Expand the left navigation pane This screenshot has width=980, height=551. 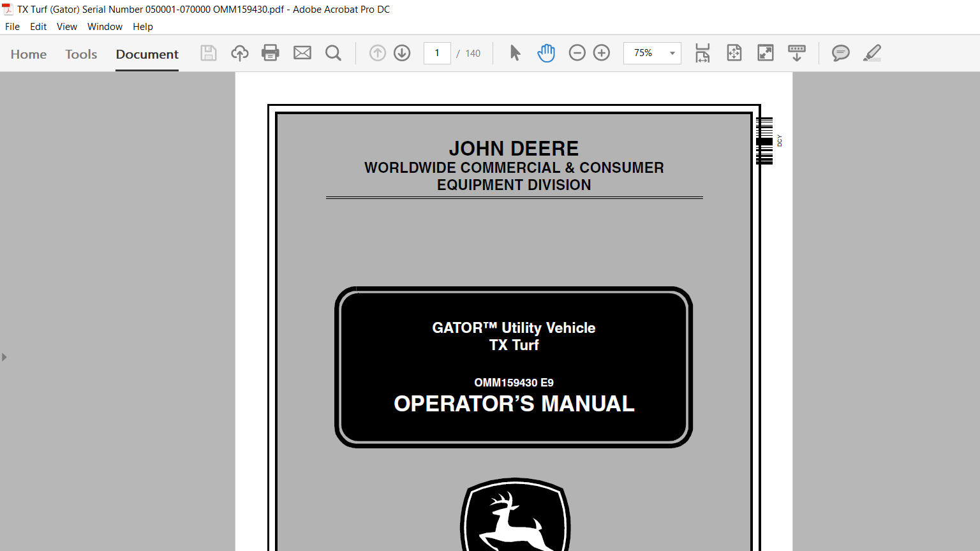[x=4, y=357]
